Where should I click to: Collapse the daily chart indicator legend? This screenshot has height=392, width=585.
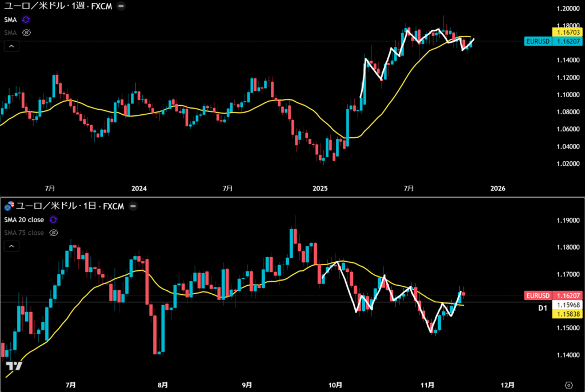pyautogui.click(x=11, y=246)
